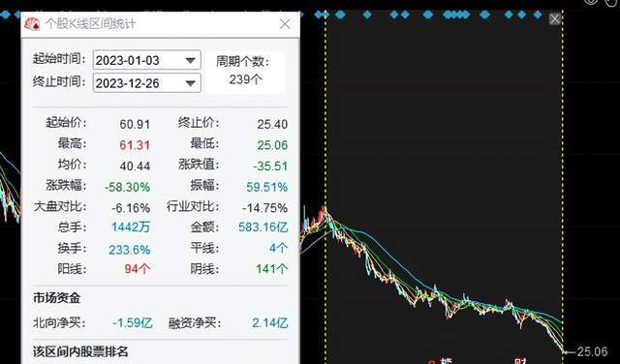Expand the 起始时间 date dropdown arrow
The width and height of the screenshot is (620, 364).
191,60
